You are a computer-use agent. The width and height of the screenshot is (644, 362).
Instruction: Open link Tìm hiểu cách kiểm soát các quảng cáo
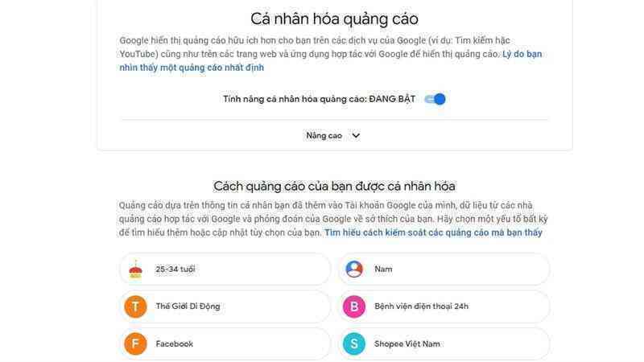point(433,232)
